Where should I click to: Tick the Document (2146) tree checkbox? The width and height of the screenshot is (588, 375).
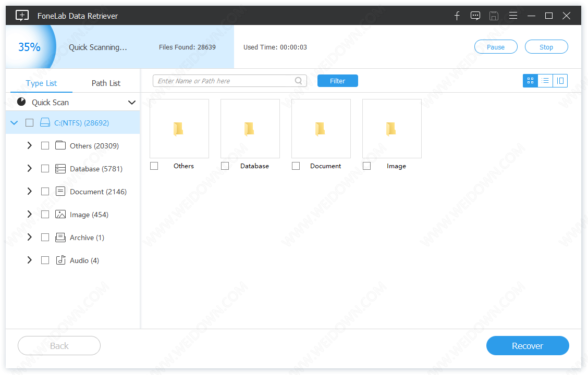coord(45,192)
